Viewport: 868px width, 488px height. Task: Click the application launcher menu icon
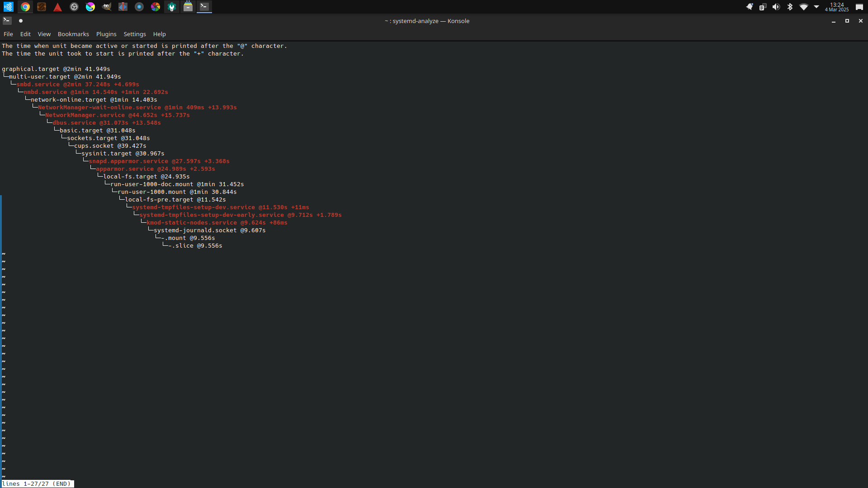(x=9, y=7)
